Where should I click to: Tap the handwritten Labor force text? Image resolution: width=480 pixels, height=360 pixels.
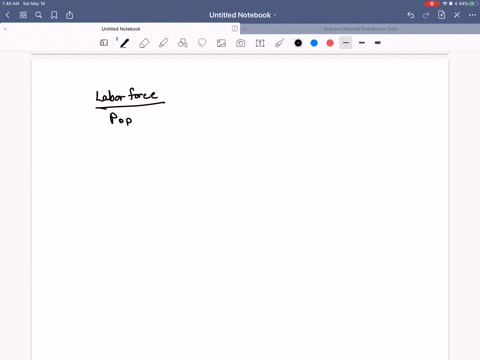[127, 95]
